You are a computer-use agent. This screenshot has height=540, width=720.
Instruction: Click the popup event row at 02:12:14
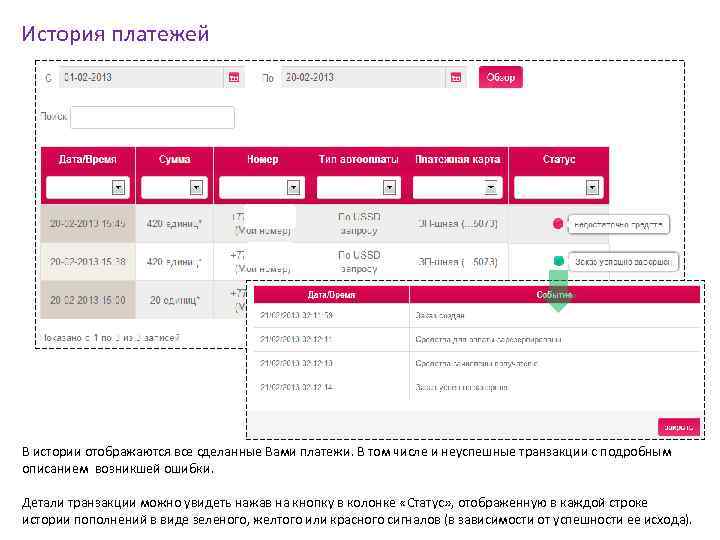click(x=477, y=387)
